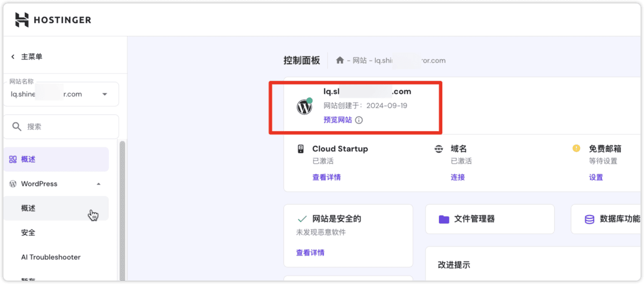
Task: Click 网站 in the breadcrumb
Action: click(360, 61)
